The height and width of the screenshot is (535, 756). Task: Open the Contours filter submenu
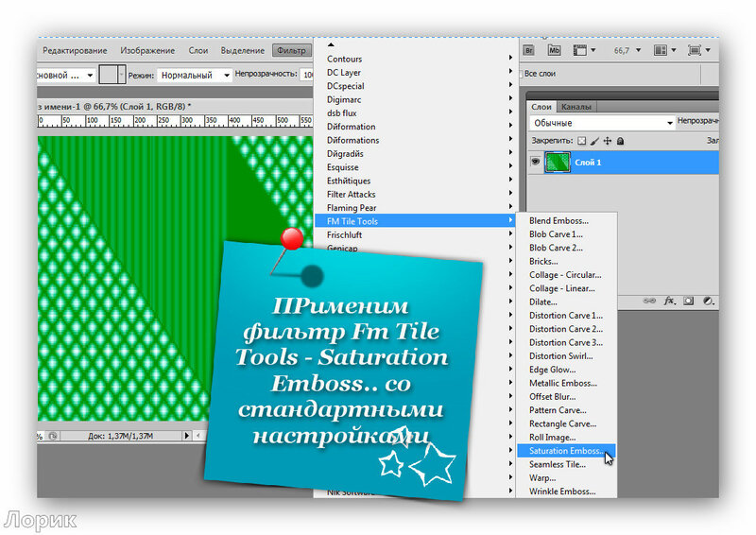415,59
